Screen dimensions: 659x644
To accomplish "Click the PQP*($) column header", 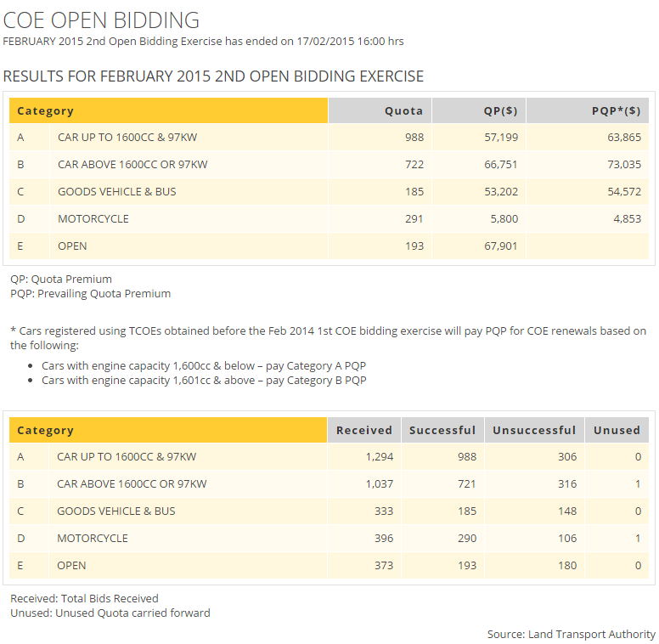I will coord(587,110).
